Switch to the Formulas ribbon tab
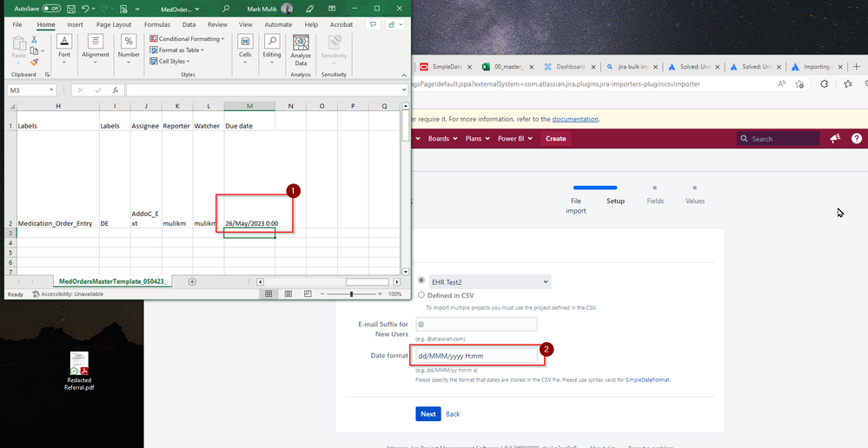This screenshot has height=448, width=868. click(x=157, y=25)
